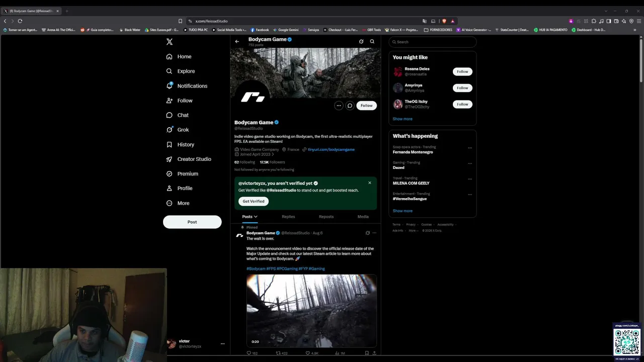Switch to the Reposts tab
The image size is (644, 362).
point(326,217)
